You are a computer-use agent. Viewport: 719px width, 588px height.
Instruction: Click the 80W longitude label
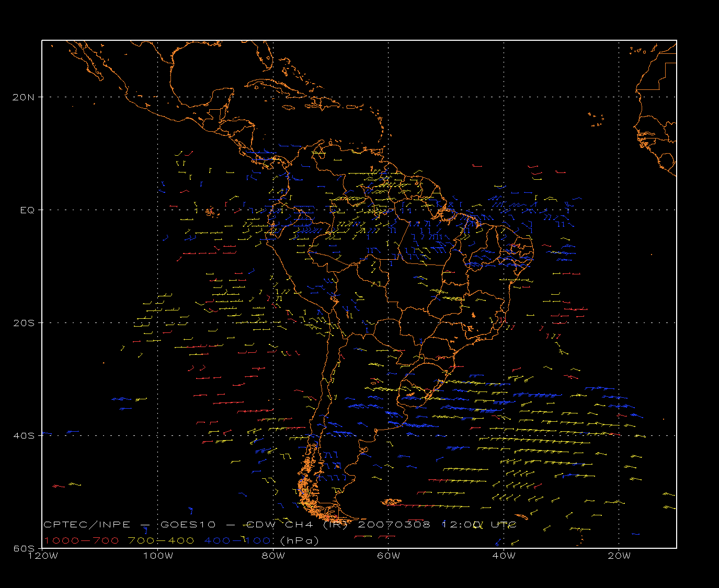pos(273,556)
